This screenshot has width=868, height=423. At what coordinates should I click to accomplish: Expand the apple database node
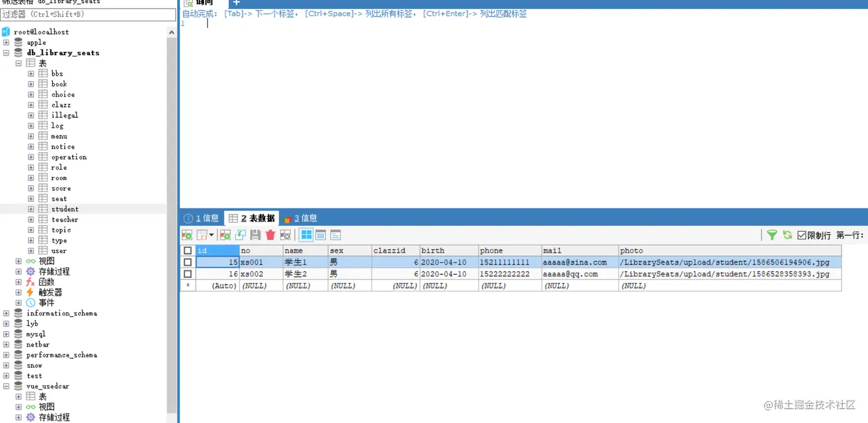pyautogui.click(x=6, y=42)
